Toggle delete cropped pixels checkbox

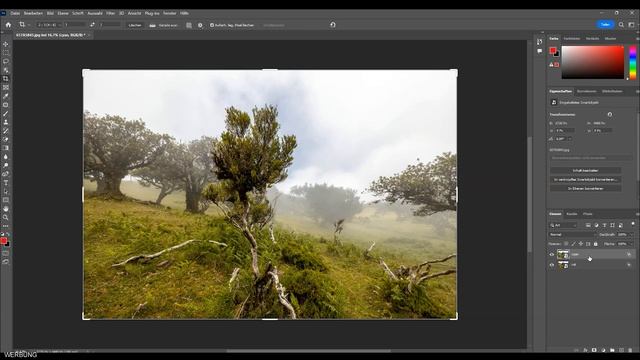[212, 25]
